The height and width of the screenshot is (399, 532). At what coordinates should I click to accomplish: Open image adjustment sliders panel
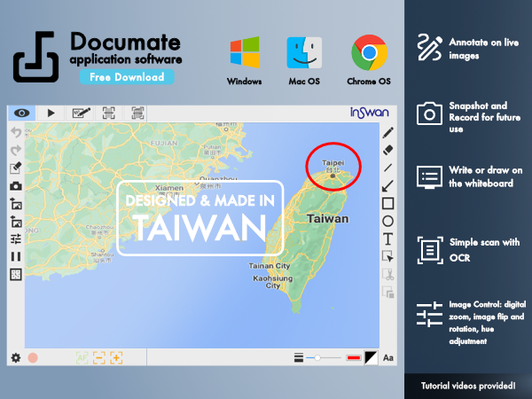16,239
